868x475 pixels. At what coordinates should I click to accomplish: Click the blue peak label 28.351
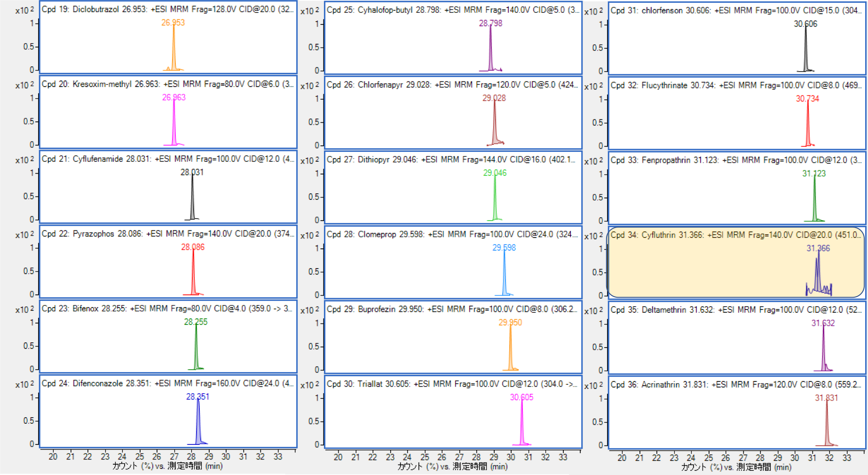point(197,396)
